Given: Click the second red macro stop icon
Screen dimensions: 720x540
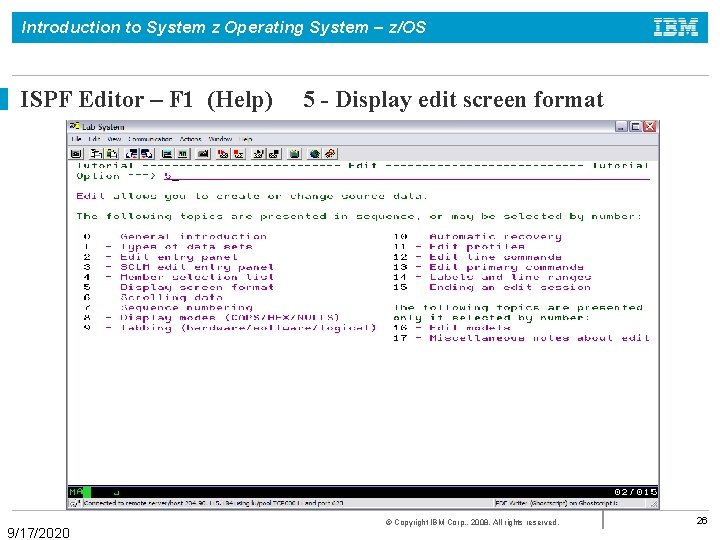Looking at the screenshot, I should pyautogui.click(x=239, y=154).
